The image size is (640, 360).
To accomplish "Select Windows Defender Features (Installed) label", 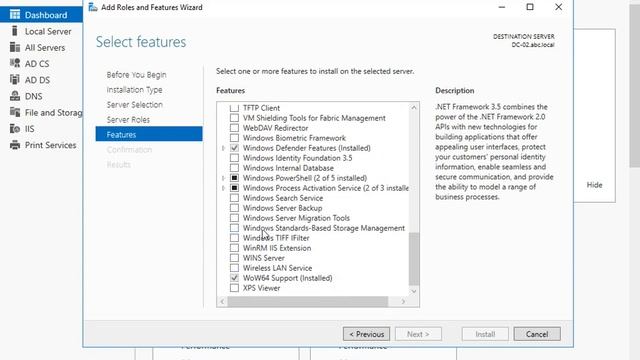I will (307, 148).
